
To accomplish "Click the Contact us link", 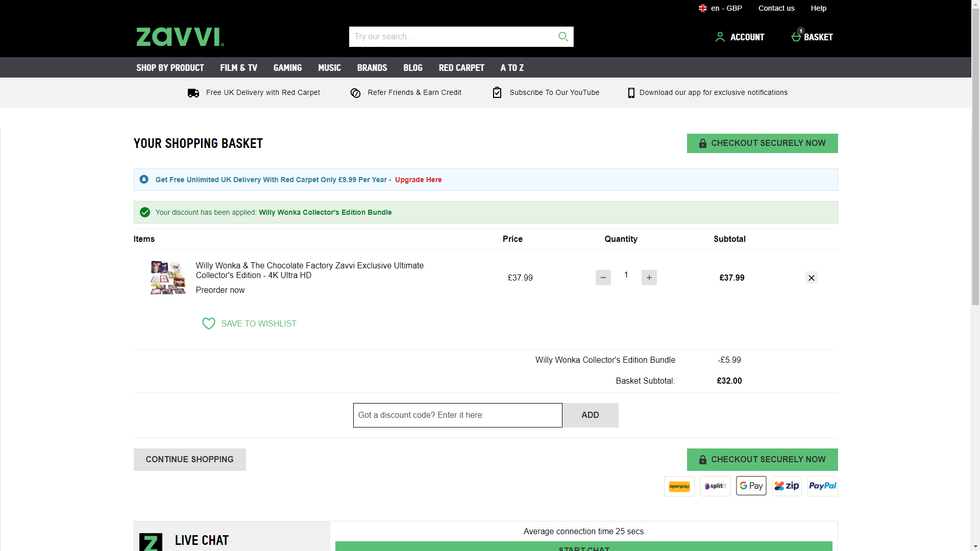I will click(776, 8).
